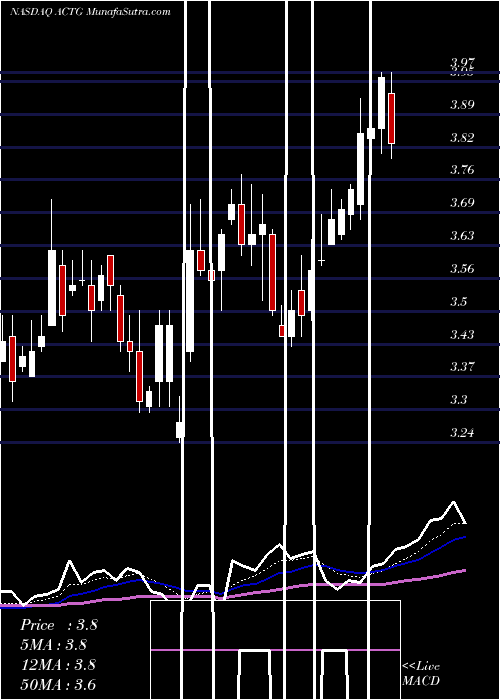The width and height of the screenshot is (500, 700).
Task: Click the last red candlestick near 3.89
Action: [392, 118]
